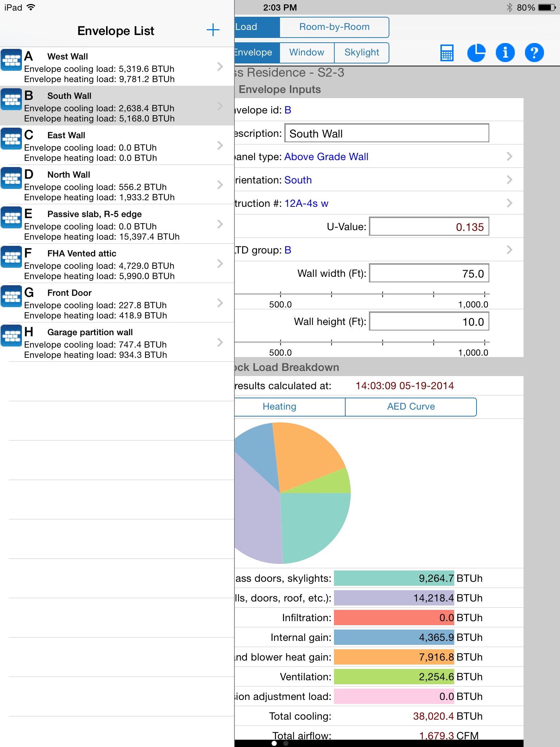The image size is (560, 747).
Task: Tap the first page indicator dot
Action: pyautogui.click(x=274, y=743)
